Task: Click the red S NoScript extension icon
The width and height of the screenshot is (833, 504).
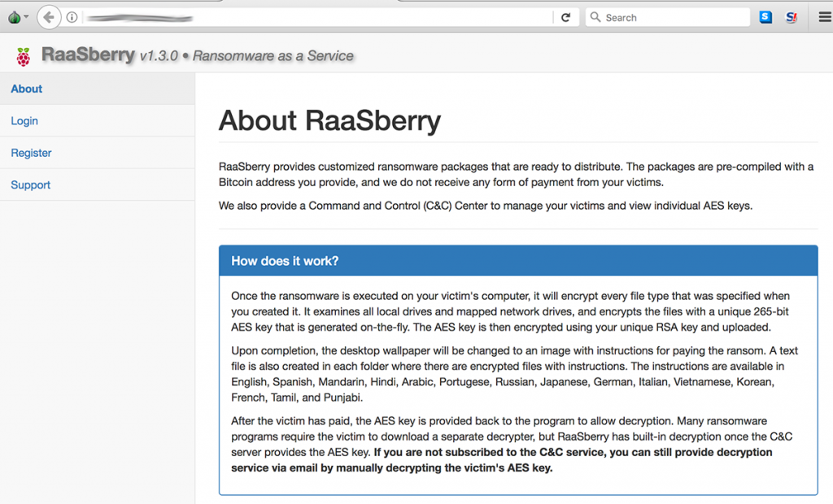Action: pos(792,17)
